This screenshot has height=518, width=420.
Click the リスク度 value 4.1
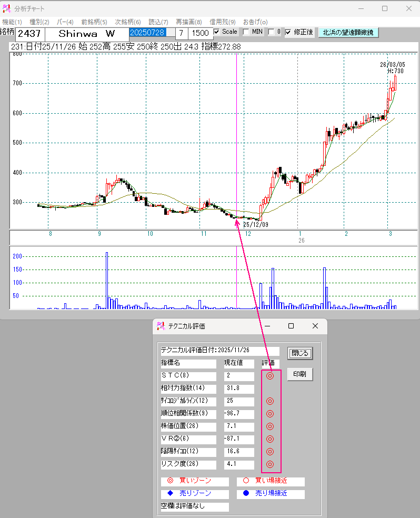pos(239,464)
